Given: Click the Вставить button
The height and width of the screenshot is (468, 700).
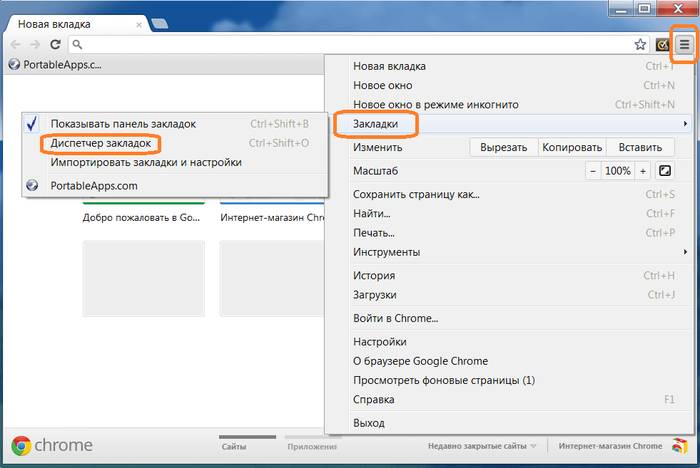Looking at the screenshot, I should pos(639,147).
